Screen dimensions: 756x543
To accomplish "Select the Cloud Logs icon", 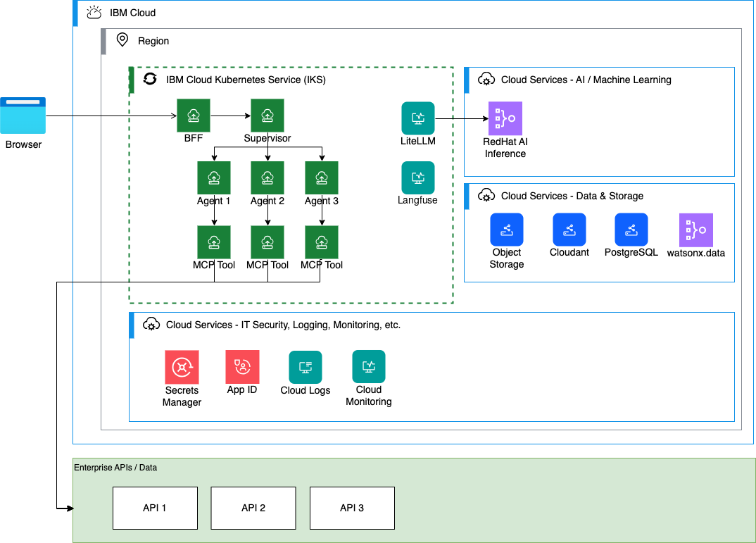I will pos(305,367).
